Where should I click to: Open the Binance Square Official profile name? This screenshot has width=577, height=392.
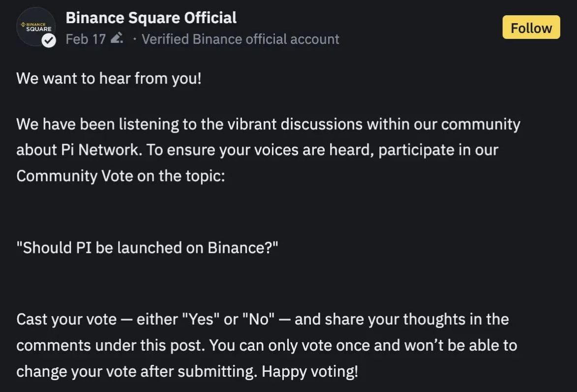[x=151, y=18]
